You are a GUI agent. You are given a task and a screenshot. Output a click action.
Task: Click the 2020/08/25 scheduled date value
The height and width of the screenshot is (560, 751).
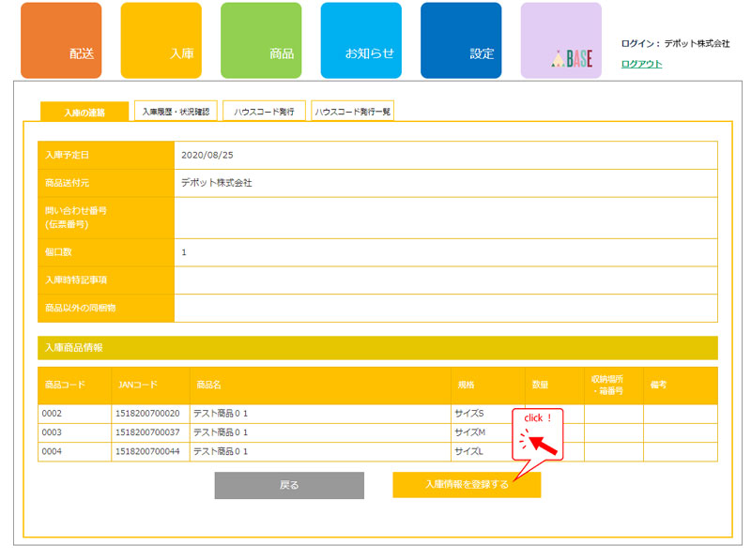(x=206, y=155)
